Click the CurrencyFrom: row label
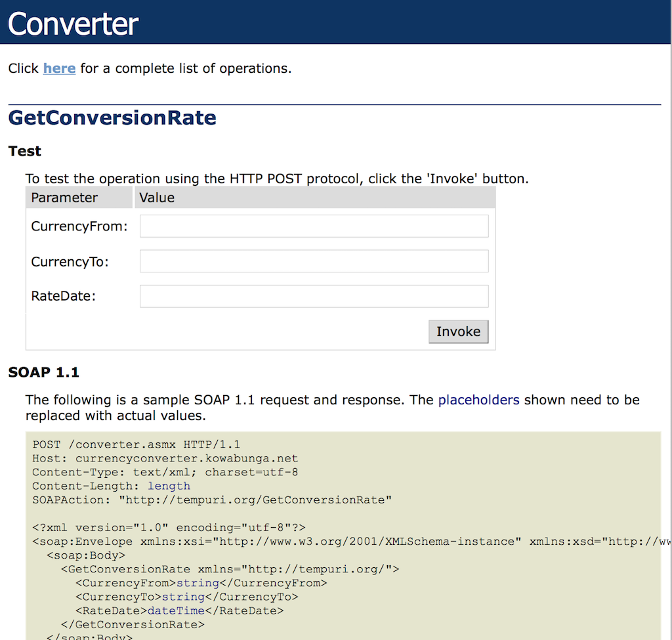The height and width of the screenshot is (640, 672). 79,226
